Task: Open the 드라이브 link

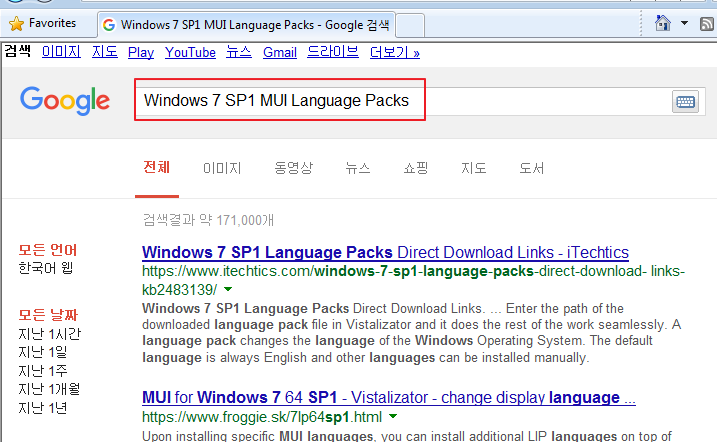Action: click(x=333, y=52)
